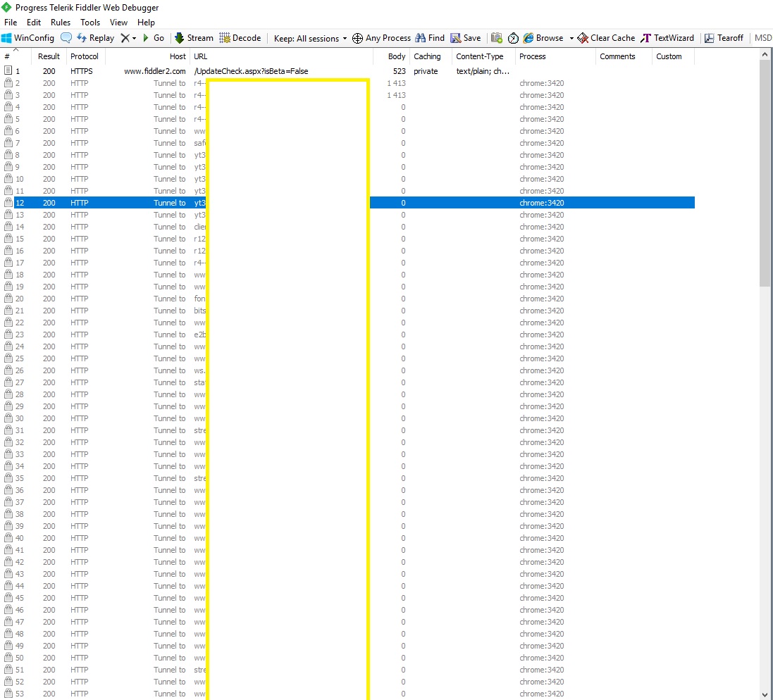Clear Cache using toolbar button
773x700 pixels.
tap(606, 38)
